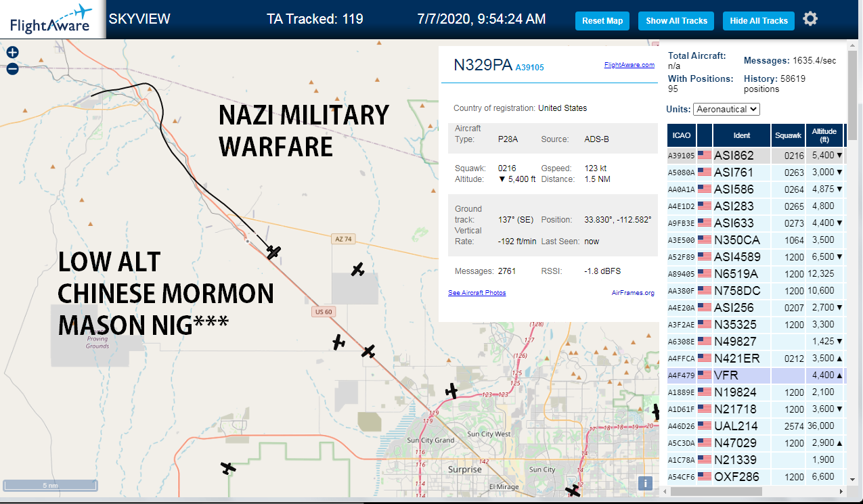Open the See Aircraft Photos link
The height and width of the screenshot is (504, 863).
(477, 293)
